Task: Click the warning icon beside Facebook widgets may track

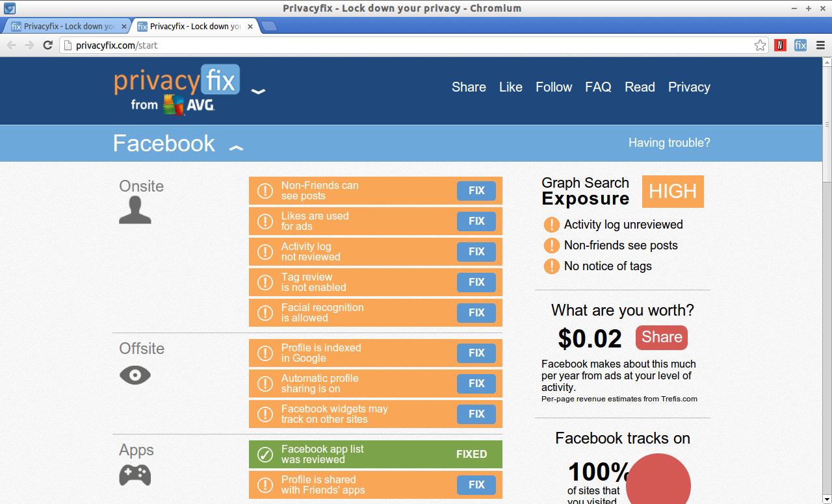Action: 265,414
